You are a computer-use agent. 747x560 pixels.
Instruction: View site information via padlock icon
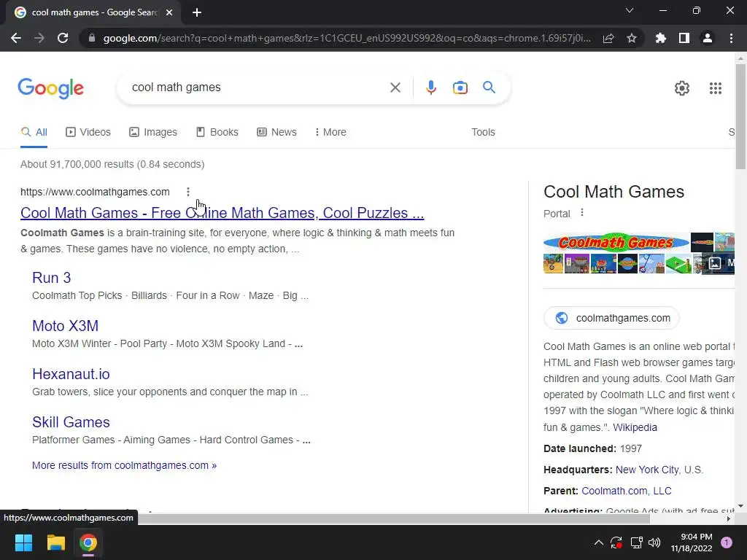pos(92,38)
